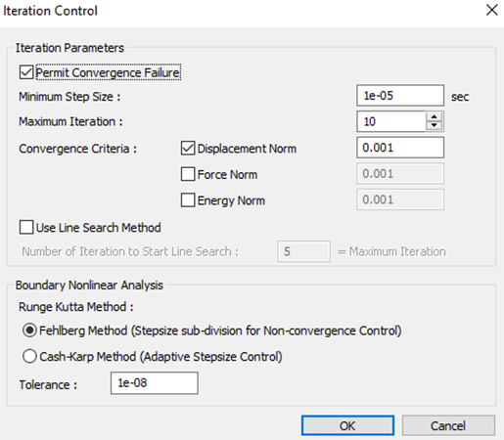Increase Maximum Iteration with up arrow
The image size is (504, 440).
pyautogui.click(x=435, y=117)
